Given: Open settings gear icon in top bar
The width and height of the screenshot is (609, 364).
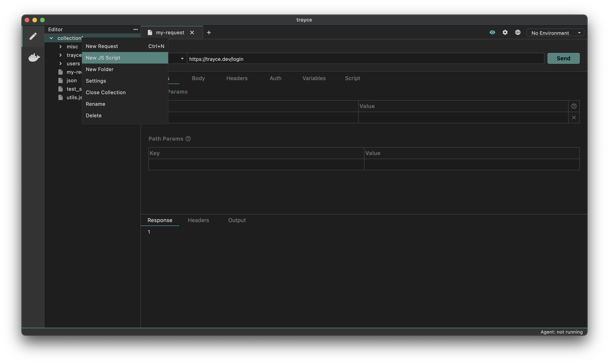Looking at the screenshot, I should pyautogui.click(x=505, y=32).
